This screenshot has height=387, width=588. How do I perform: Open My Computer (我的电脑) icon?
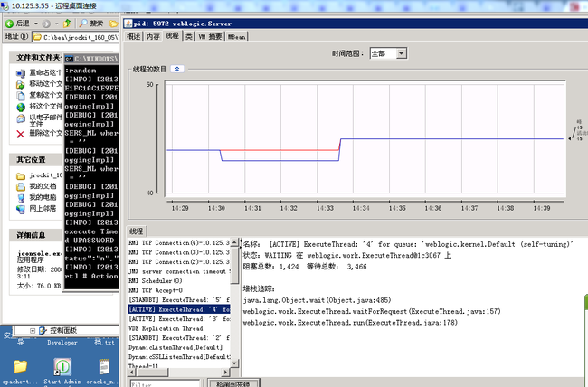[21, 198]
